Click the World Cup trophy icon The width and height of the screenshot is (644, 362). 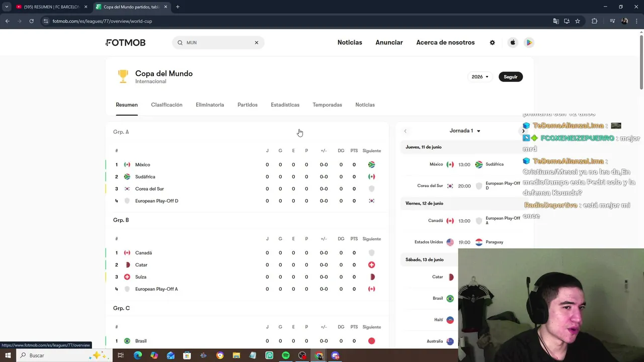point(123,76)
